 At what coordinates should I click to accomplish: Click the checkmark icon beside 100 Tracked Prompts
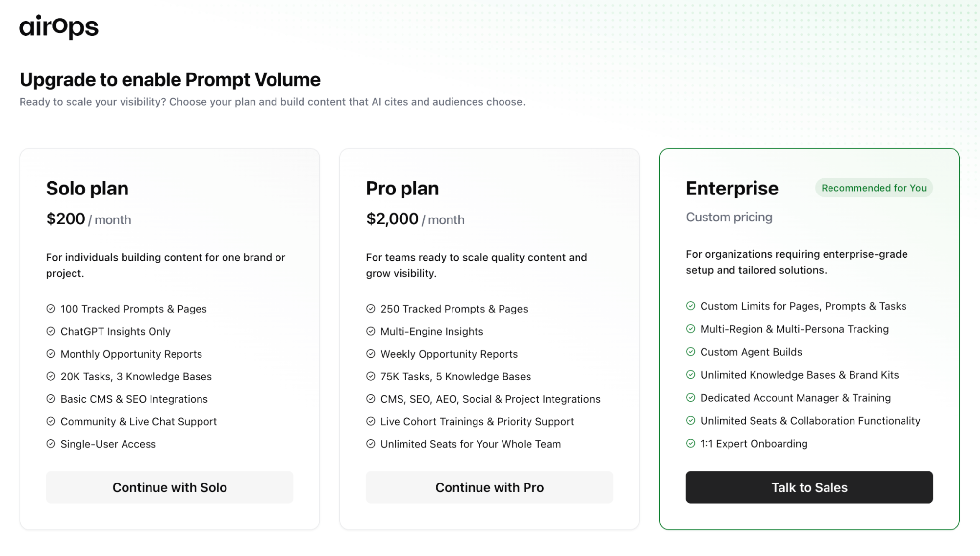point(50,309)
